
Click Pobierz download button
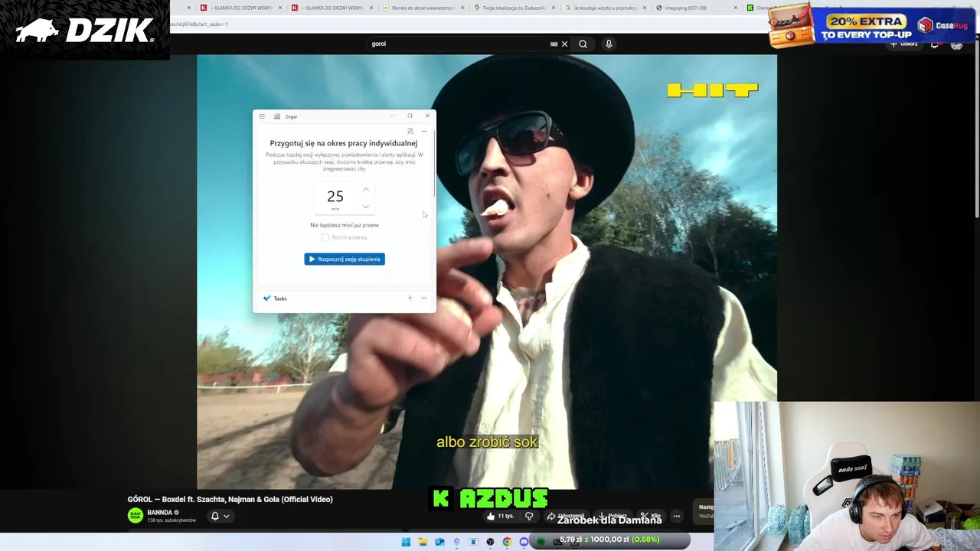pos(612,516)
